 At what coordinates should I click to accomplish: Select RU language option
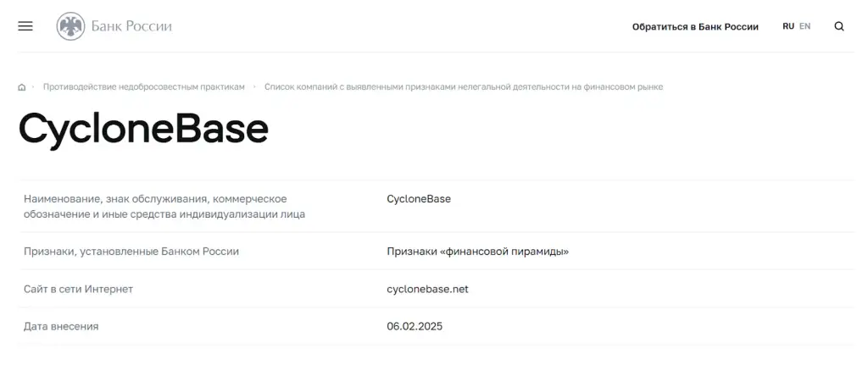click(788, 26)
